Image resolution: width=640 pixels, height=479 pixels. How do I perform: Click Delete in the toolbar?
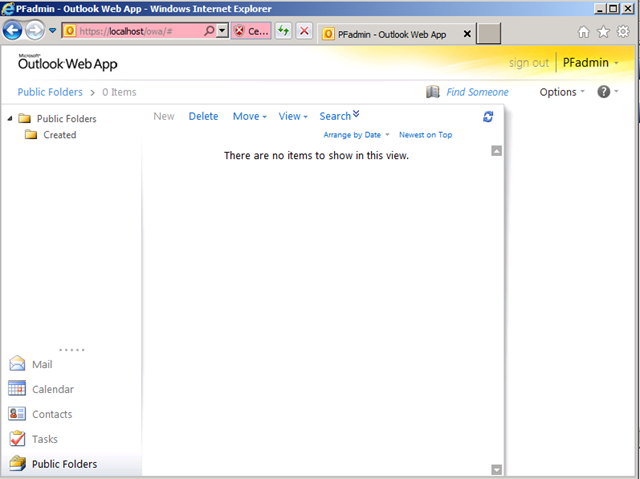tap(203, 116)
